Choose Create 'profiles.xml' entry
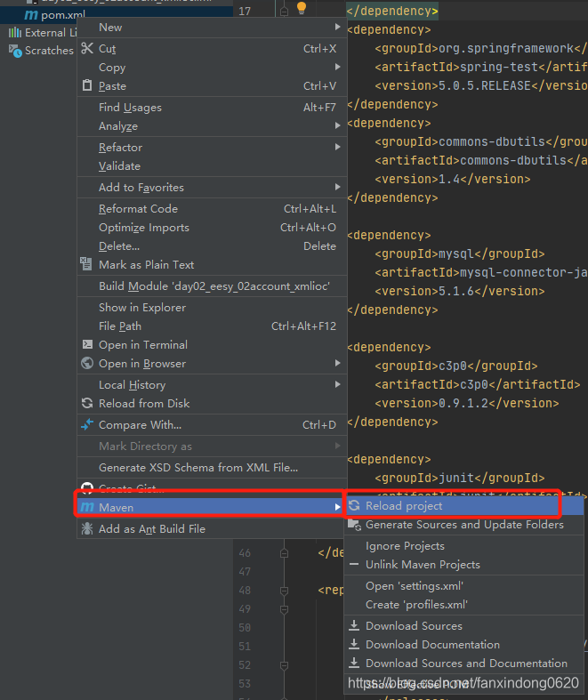 click(x=464, y=605)
